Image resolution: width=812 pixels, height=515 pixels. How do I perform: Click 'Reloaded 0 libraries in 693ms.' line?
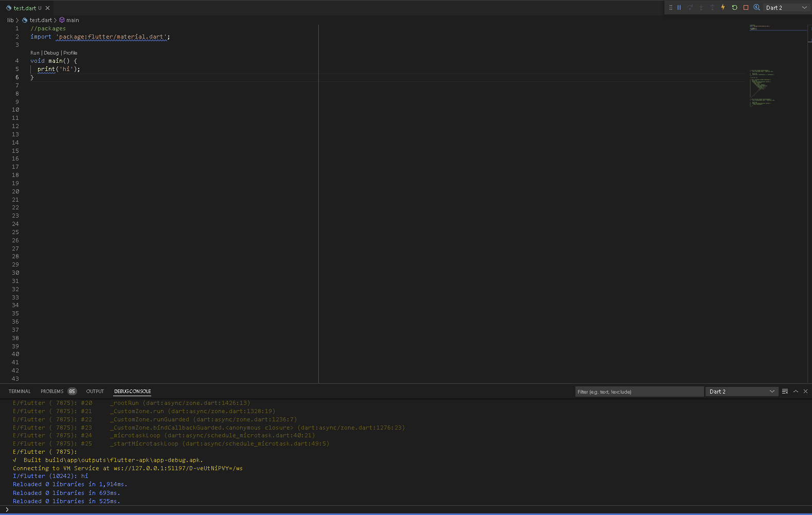click(x=66, y=493)
